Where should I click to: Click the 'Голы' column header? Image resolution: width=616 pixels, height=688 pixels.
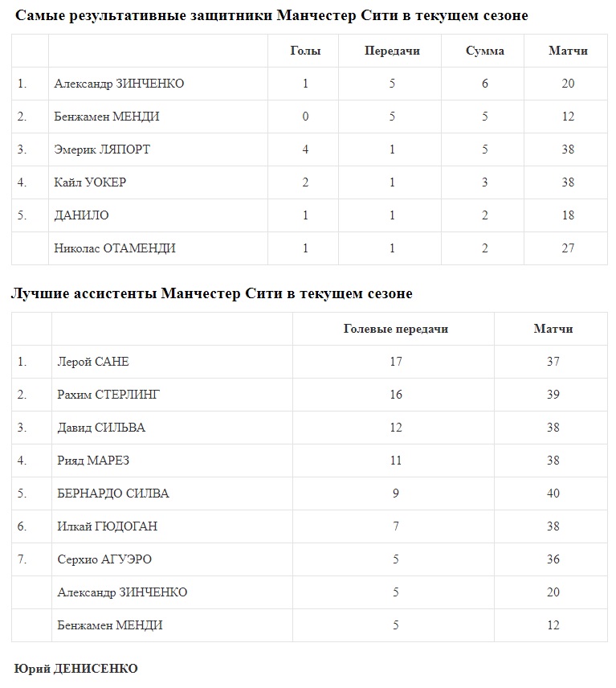click(x=305, y=51)
